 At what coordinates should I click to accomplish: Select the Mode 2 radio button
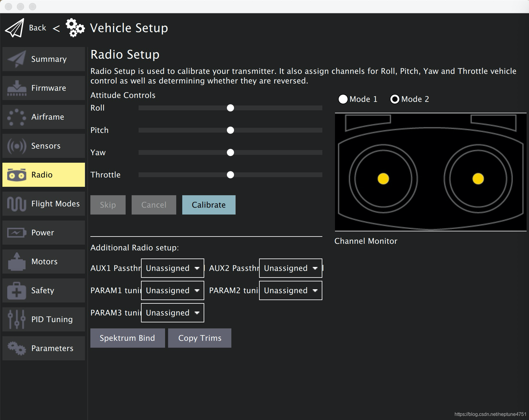pyautogui.click(x=395, y=99)
